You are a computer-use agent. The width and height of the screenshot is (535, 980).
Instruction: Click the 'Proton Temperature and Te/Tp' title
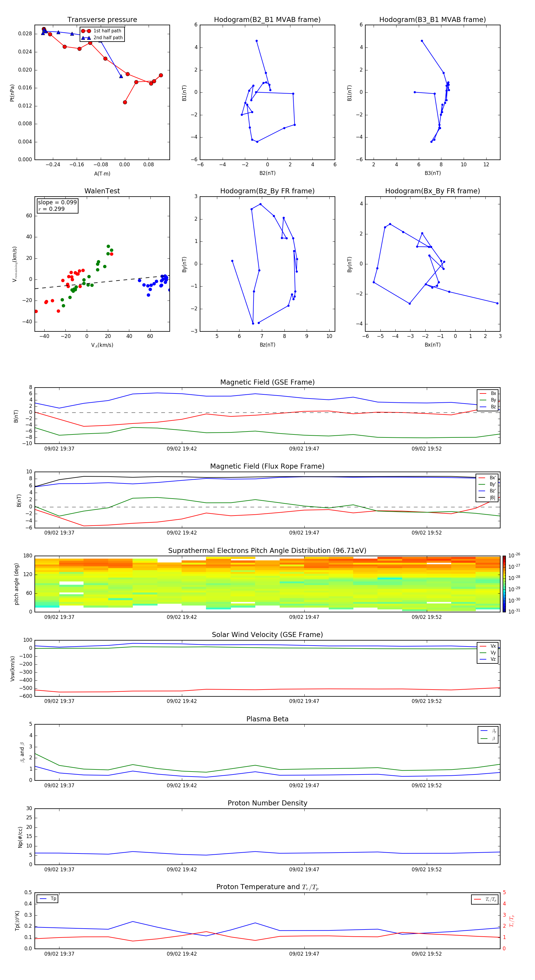pos(267,887)
